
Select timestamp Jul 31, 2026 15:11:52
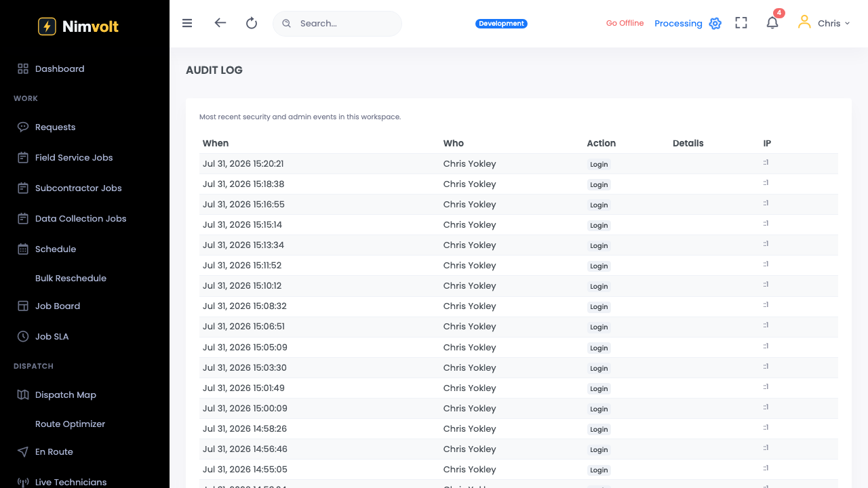pos(242,265)
